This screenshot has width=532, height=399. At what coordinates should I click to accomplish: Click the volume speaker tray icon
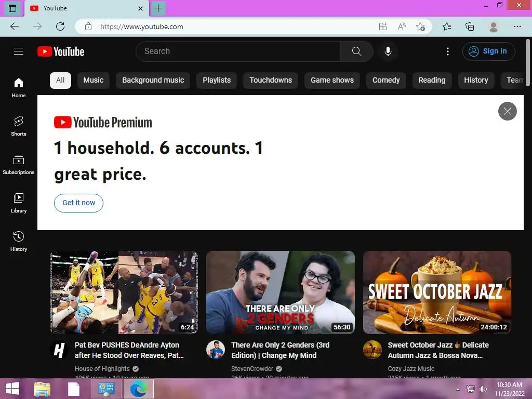tap(483, 389)
